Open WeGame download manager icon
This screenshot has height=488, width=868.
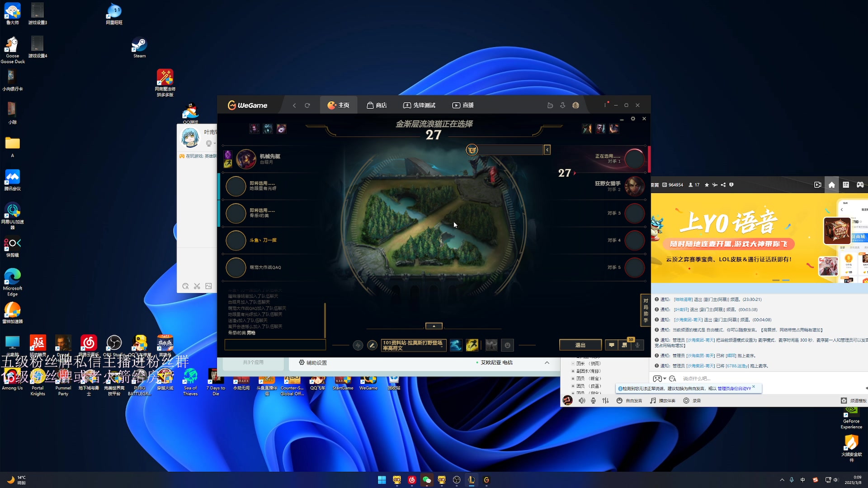coord(562,105)
